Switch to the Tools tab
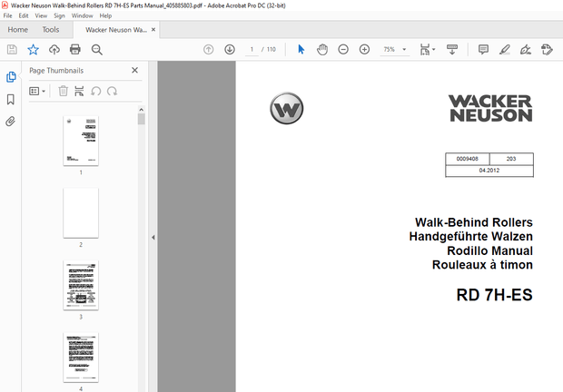Image resolution: width=563 pixels, height=392 pixels. click(x=51, y=30)
